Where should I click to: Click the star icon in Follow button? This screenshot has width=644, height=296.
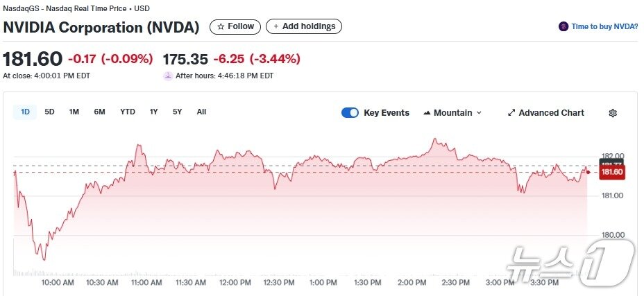click(x=221, y=26)
